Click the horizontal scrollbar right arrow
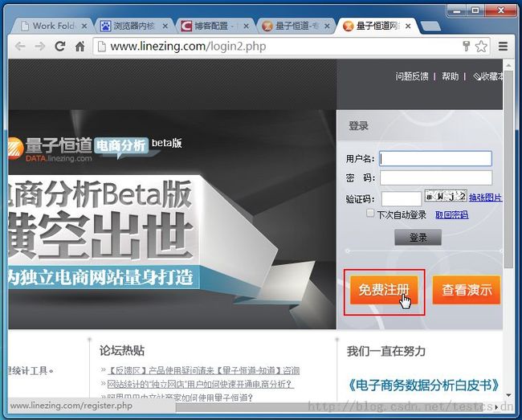This screenshot has width=522, height=420. pyautogui.click(x=496, y=406)
